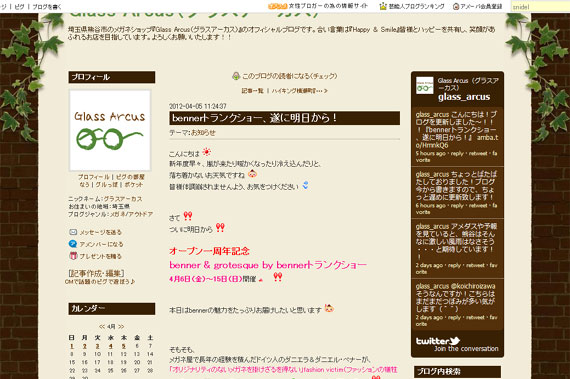Open calendar date 3 entries
570x379 pixels.
97,346
